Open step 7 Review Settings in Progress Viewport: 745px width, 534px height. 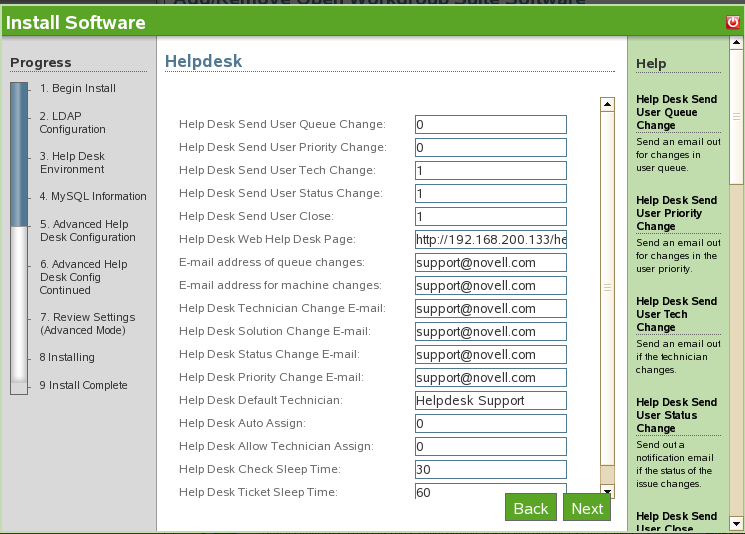pyautogui.click(x=87, y=323)
